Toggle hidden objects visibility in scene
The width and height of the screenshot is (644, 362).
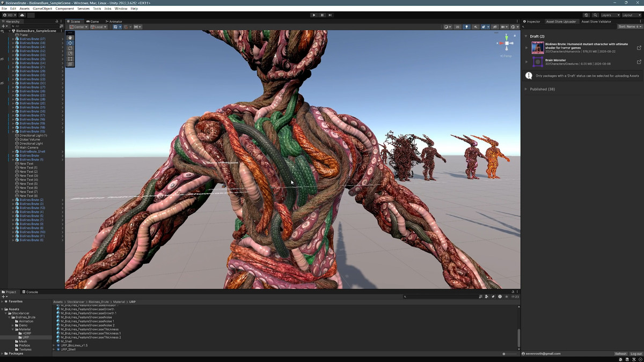click(494, 27)
